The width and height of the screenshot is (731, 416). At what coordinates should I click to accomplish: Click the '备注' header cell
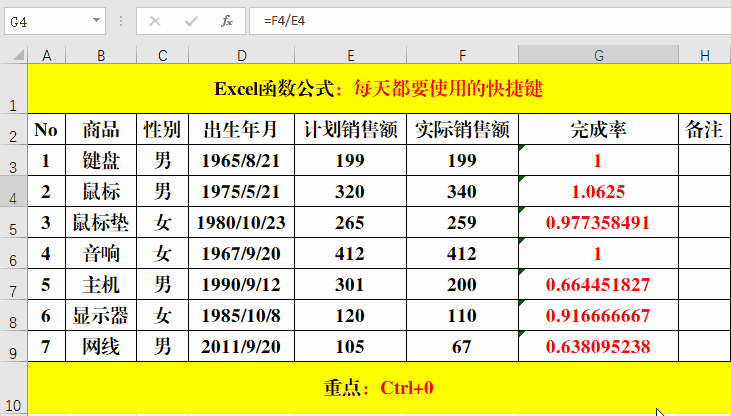pos(705,129)
